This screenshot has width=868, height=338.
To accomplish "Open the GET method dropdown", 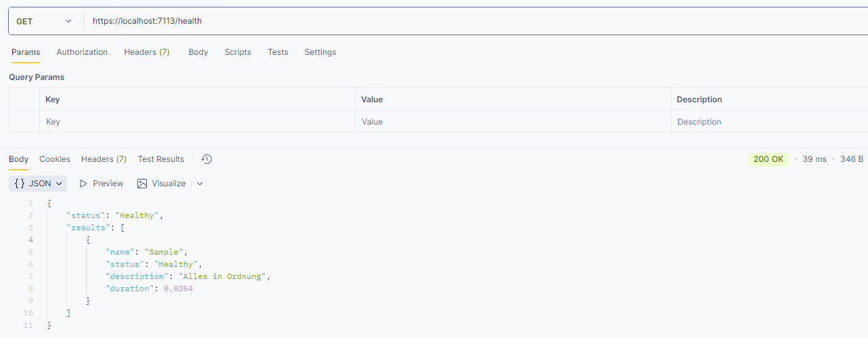I will click(45, 21).
